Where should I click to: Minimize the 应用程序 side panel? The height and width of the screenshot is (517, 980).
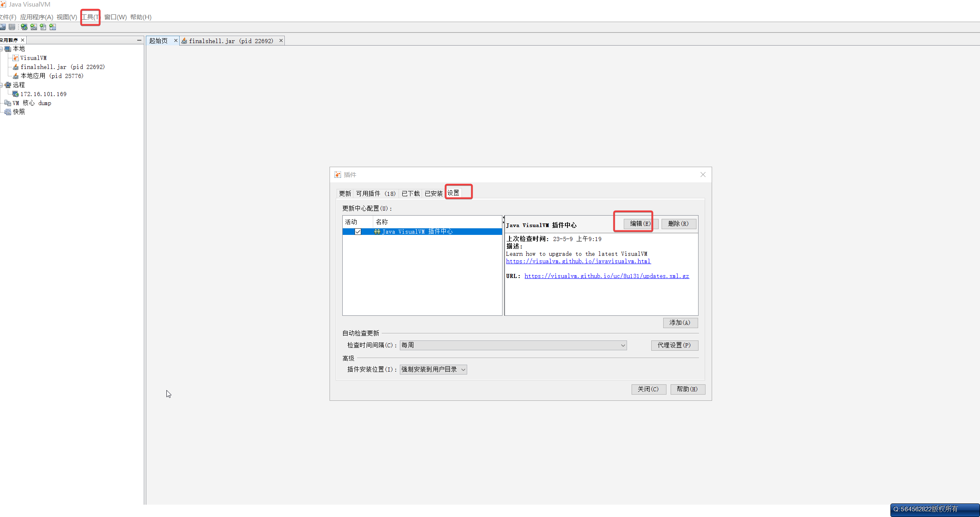pos(139,40)
